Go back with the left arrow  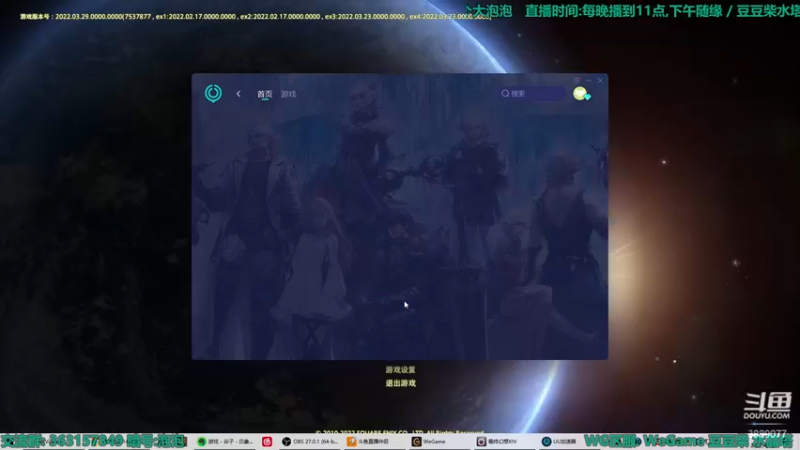tap(238, 94)
